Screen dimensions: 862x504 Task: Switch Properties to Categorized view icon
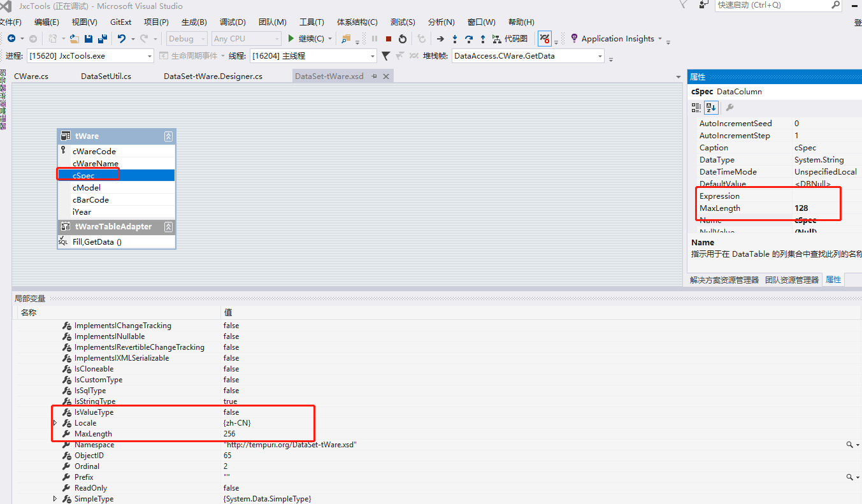point(696,108)
